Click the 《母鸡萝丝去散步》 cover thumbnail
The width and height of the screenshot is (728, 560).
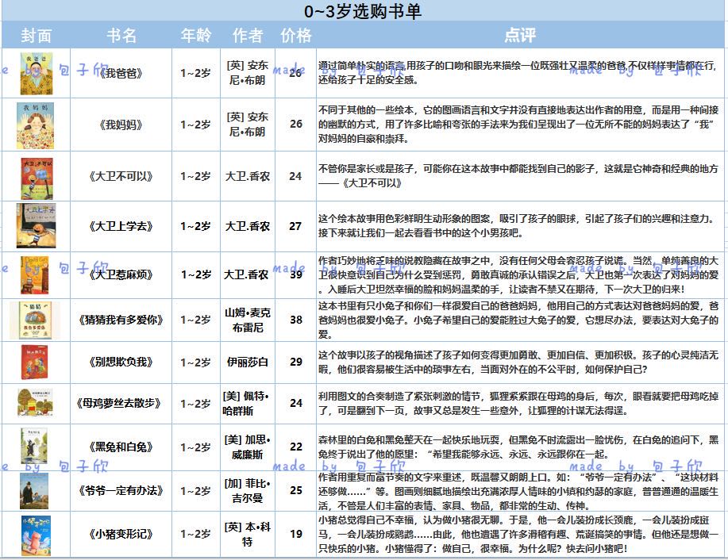click(x=35, y=403)
